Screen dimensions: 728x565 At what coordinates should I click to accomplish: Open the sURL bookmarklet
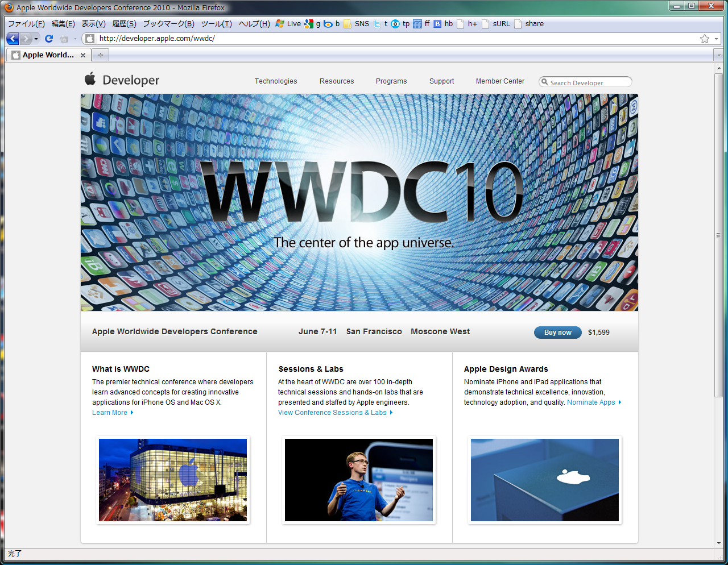pos(496,24)
